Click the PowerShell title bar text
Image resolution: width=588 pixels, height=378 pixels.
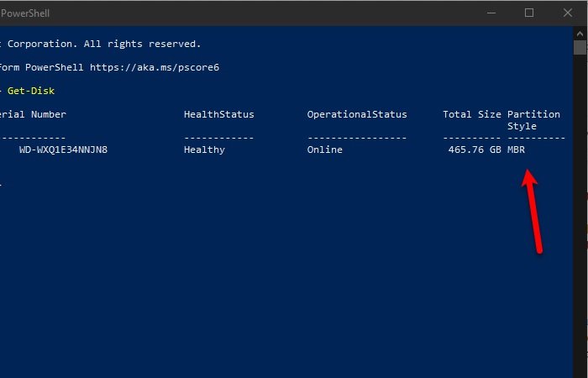tap(27, 13)
